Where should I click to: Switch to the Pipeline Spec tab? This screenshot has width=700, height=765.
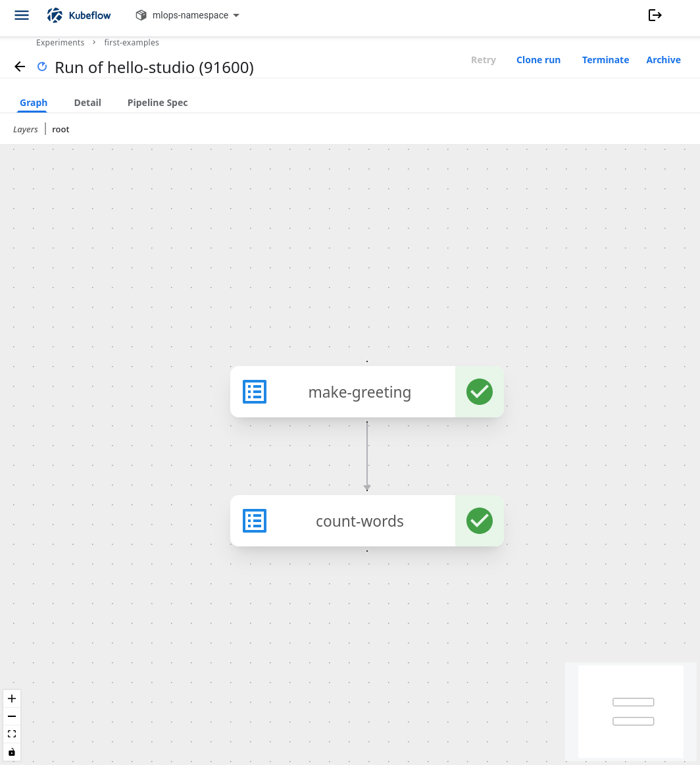click(x=157, y=103)
